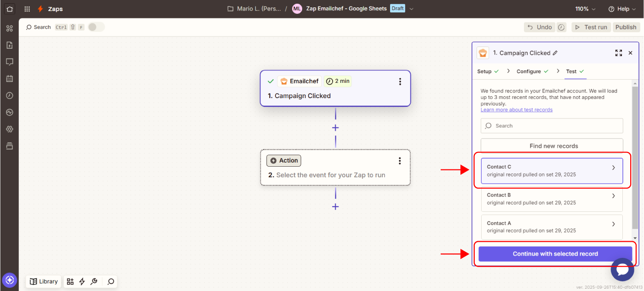
Task: Click the calendar icon in left sidebar
Action: click(9, 79)
